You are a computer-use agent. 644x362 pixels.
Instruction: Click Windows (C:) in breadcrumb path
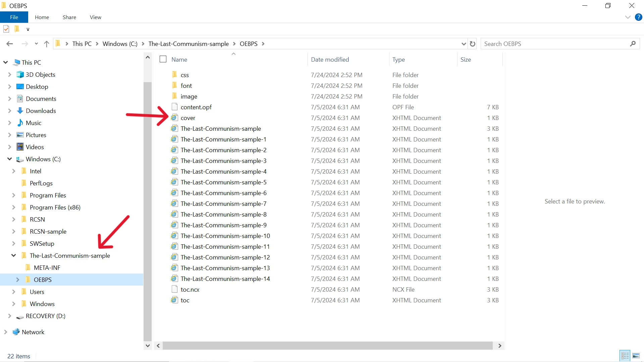coord(120,44)
